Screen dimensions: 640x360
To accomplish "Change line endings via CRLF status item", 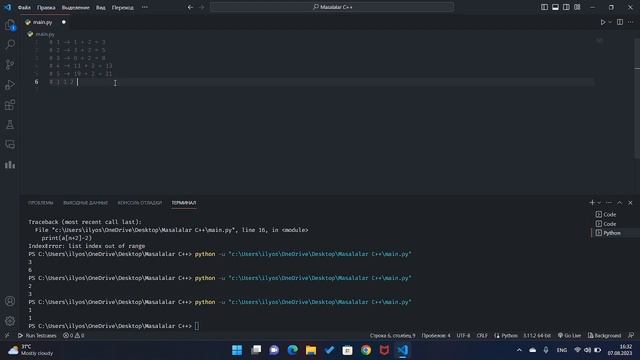I will click(482, 336).
